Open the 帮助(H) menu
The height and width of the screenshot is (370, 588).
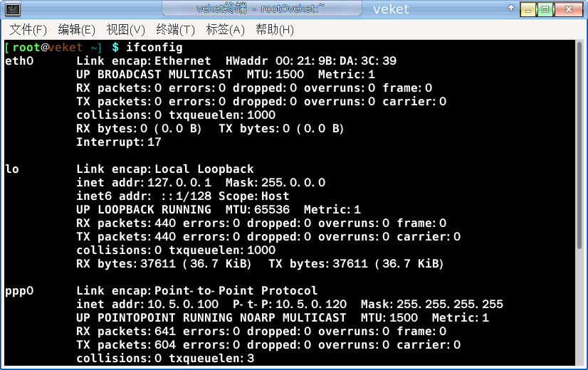[x=275, y=29]
